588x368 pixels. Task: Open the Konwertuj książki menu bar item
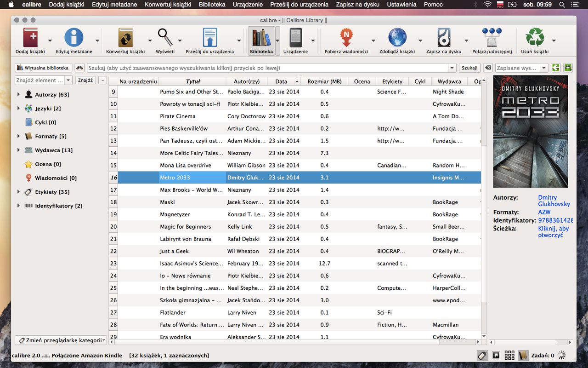click(x=168, y=5)
